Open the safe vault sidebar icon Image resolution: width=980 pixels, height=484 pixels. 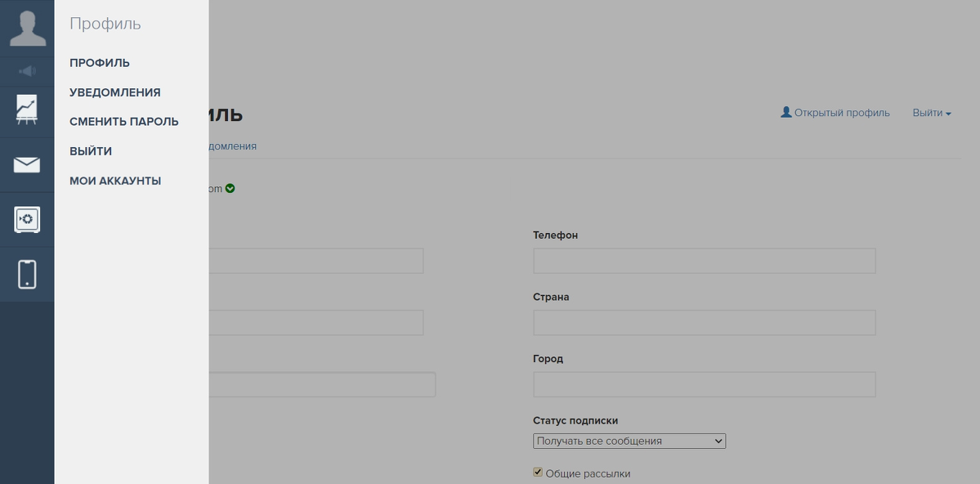[x=27, y=219]
